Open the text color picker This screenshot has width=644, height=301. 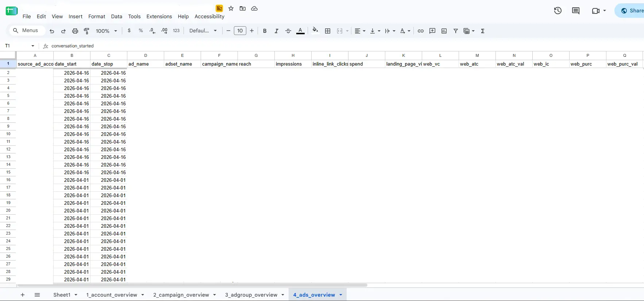point(300,31)
